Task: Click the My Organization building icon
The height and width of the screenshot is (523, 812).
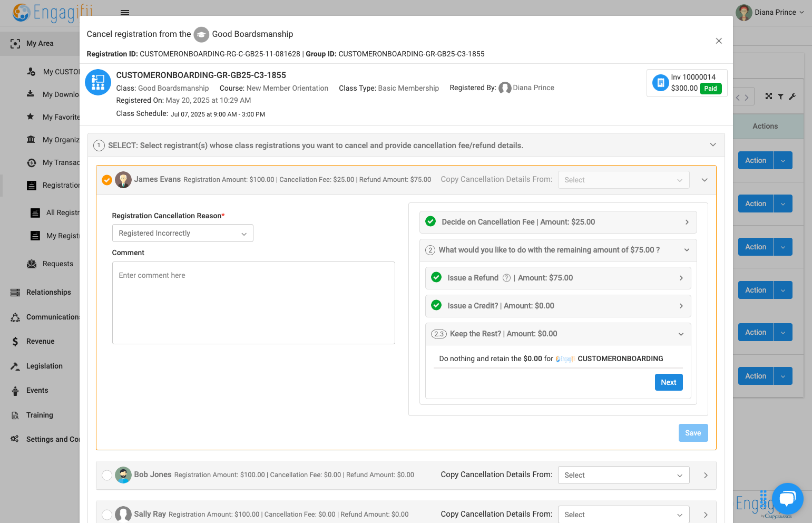Action: click(31, 140)
